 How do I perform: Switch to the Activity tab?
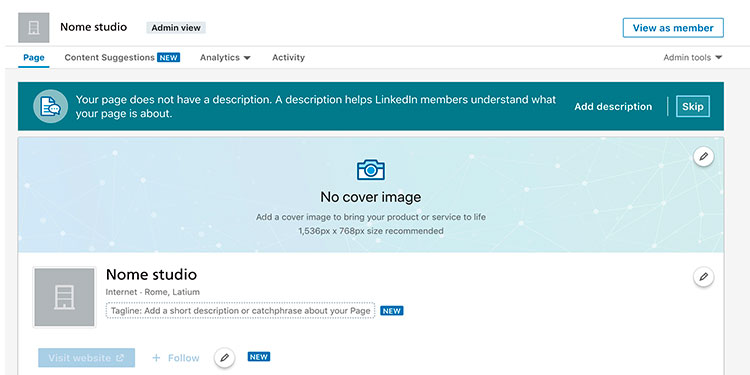coord(288,57)
